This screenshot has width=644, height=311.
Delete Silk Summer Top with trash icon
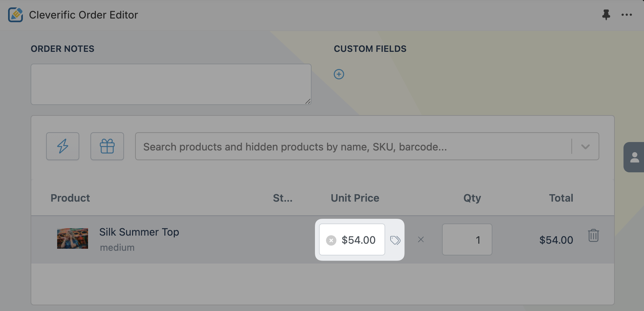(x=593, y=235)
